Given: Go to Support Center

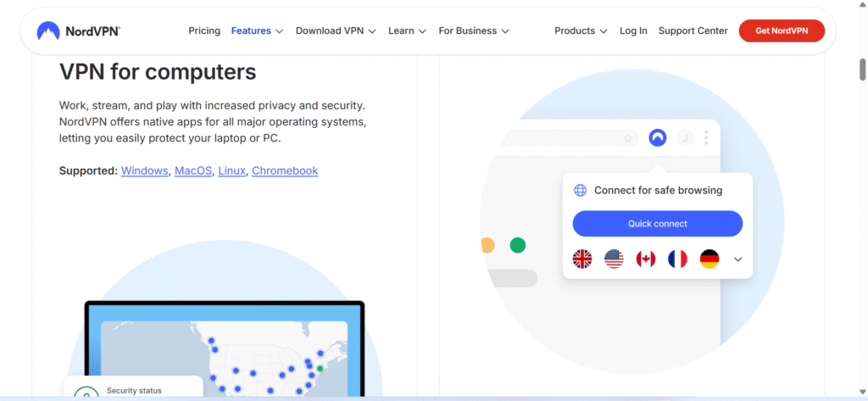Looking at the screenshot, I should click(693, 31).
